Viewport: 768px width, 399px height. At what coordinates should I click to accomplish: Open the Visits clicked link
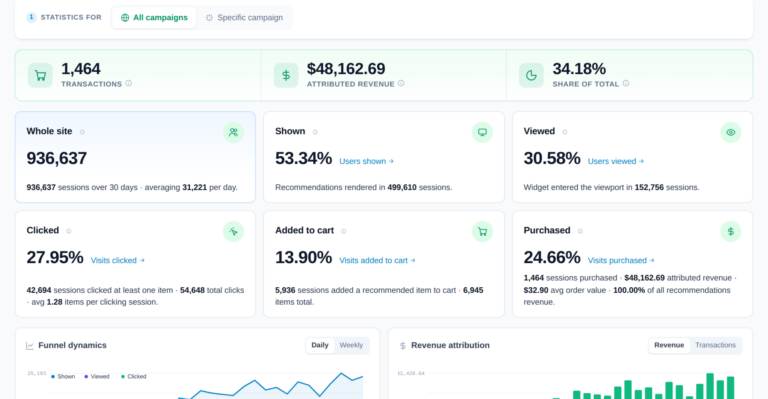pos(118,260)
